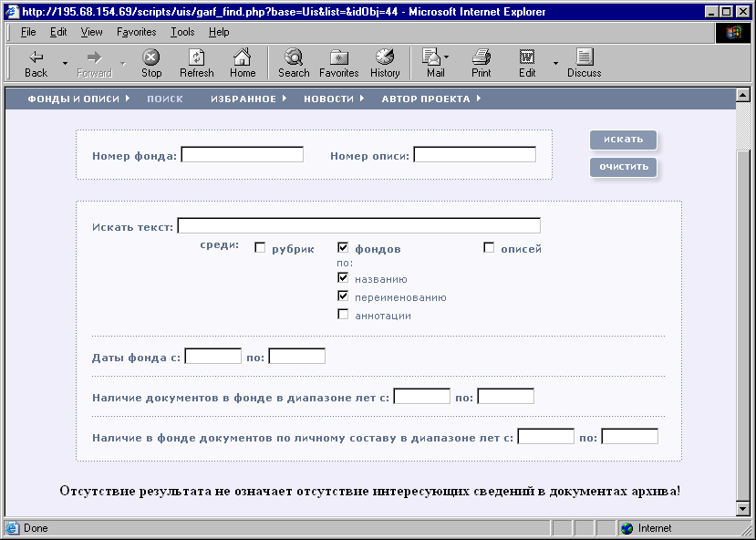This screenshot has width=756, height=540.
Task: Open the Edit menu in menu bar
Action: 58,32
